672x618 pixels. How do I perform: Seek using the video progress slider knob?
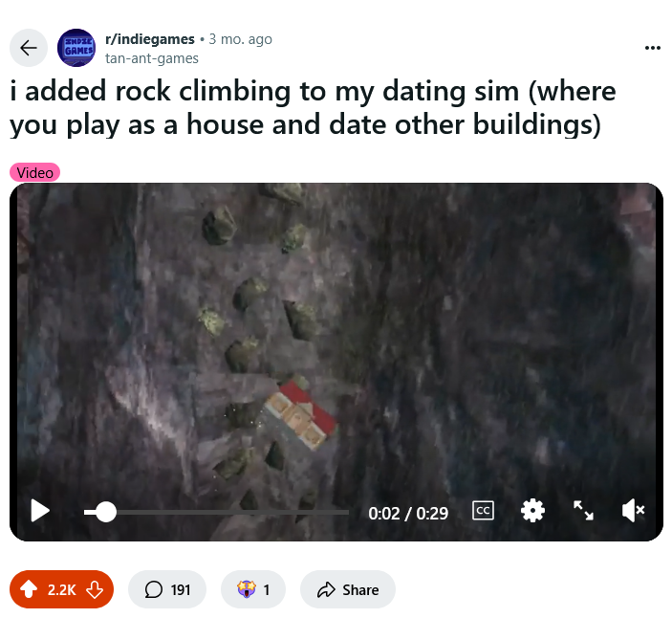pos(105,512)
